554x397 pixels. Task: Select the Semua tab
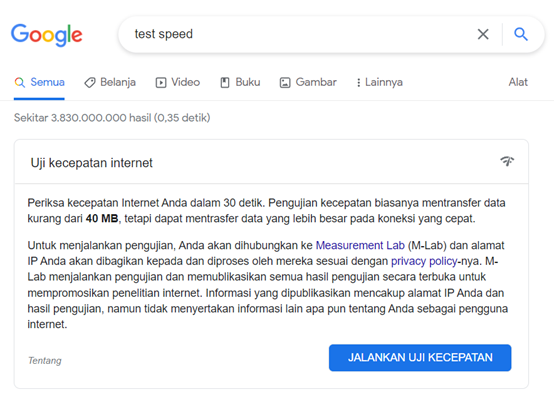(40, 82)
